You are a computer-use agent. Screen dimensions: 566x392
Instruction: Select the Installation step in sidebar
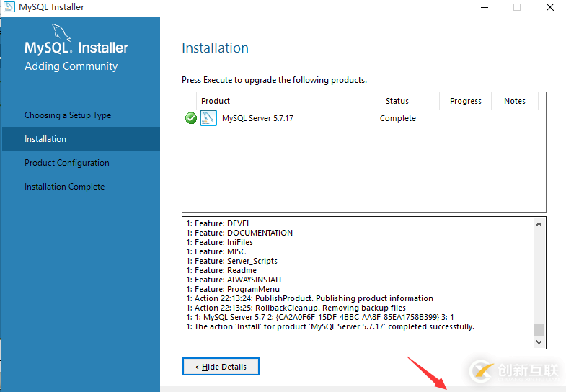click(81, 139)
